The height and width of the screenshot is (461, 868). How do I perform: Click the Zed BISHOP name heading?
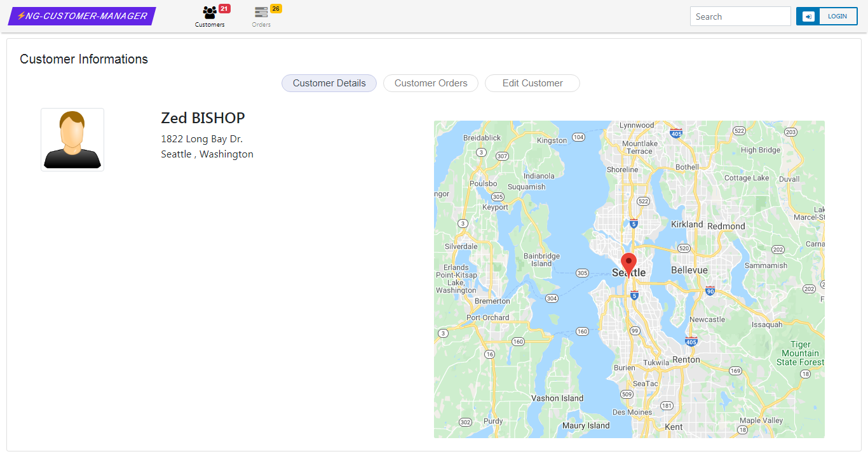(203, 118)
